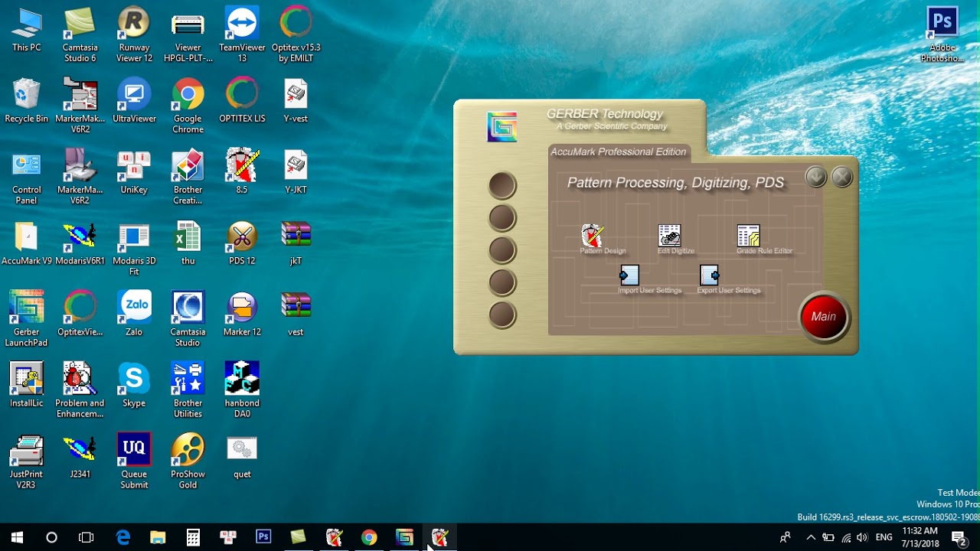The image size is (980, 551).
Task: Select the thu Excel file
Action: 188,243
